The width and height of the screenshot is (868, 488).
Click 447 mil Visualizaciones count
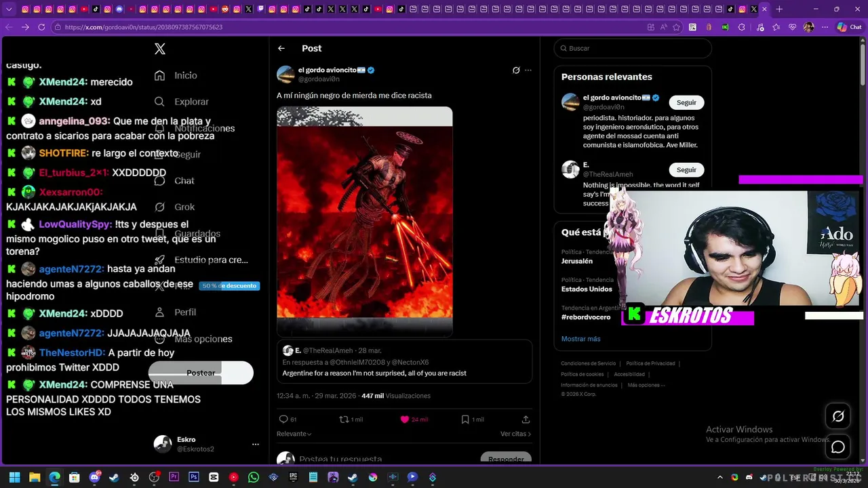396,396
